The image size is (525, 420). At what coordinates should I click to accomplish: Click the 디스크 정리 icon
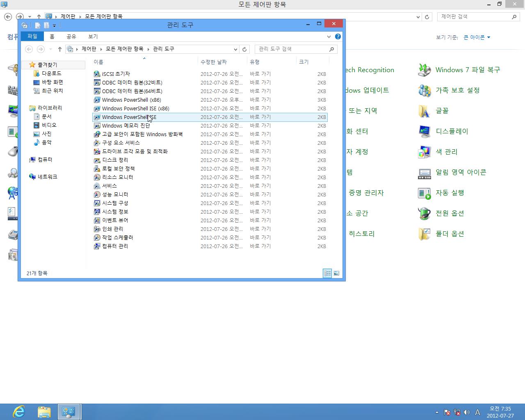[97, 160]
